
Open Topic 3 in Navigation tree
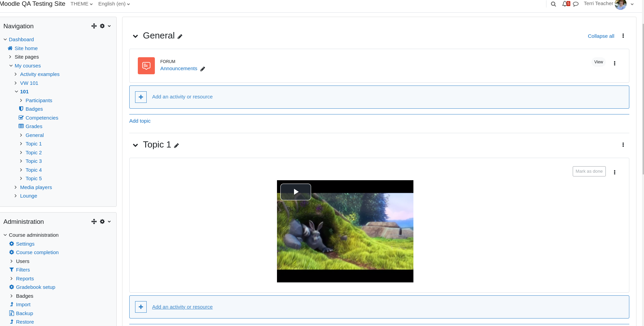(34, 161)
